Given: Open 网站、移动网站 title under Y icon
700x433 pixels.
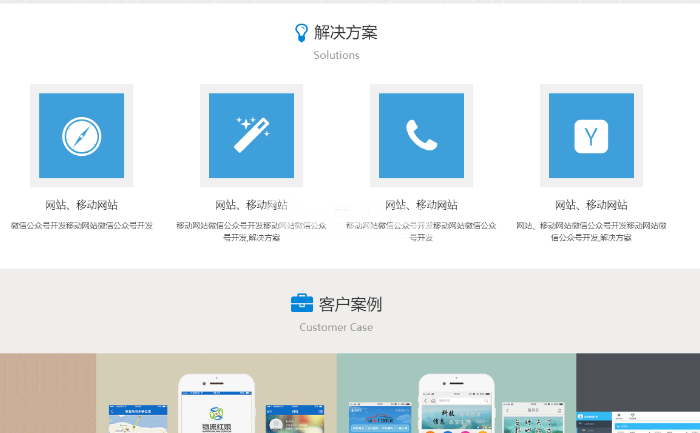Looking at the screenshot, I should click(591, 205).
